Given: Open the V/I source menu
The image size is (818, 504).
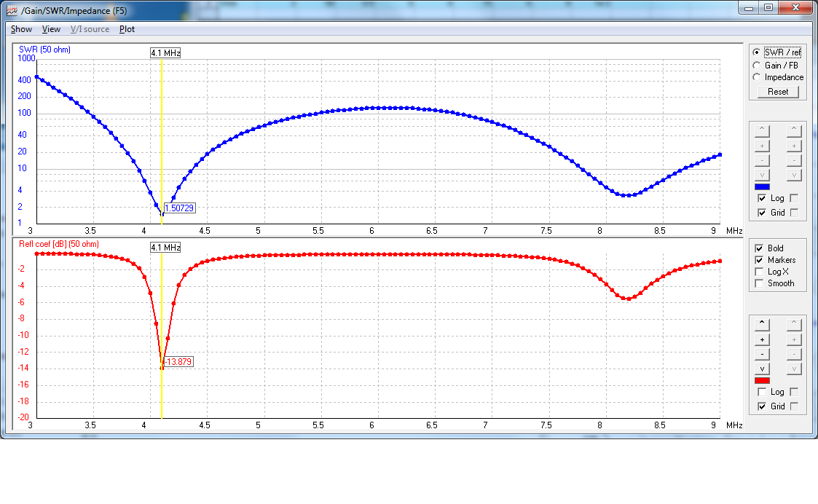Looking at the screenshot, I should coord(90,29).
